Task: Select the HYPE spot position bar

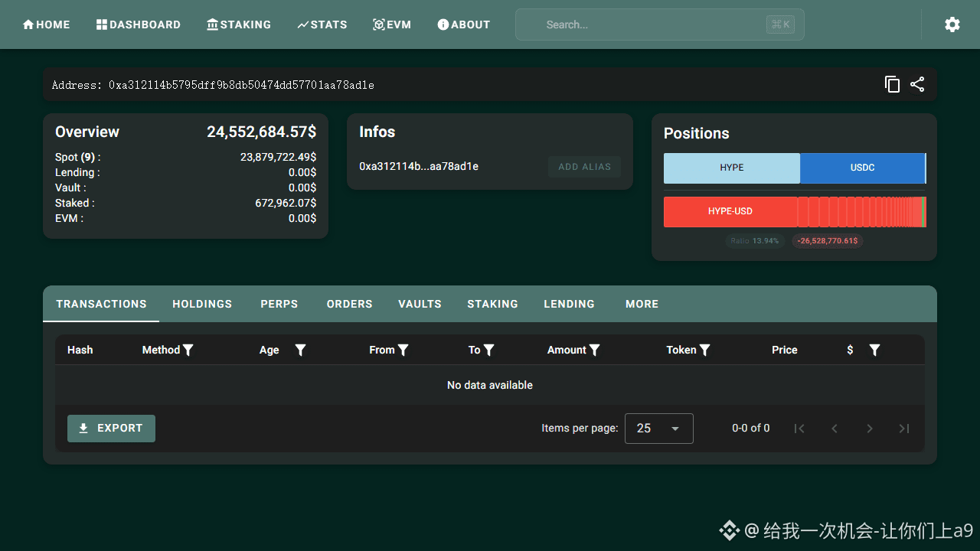Action: [x=732, y=168]
